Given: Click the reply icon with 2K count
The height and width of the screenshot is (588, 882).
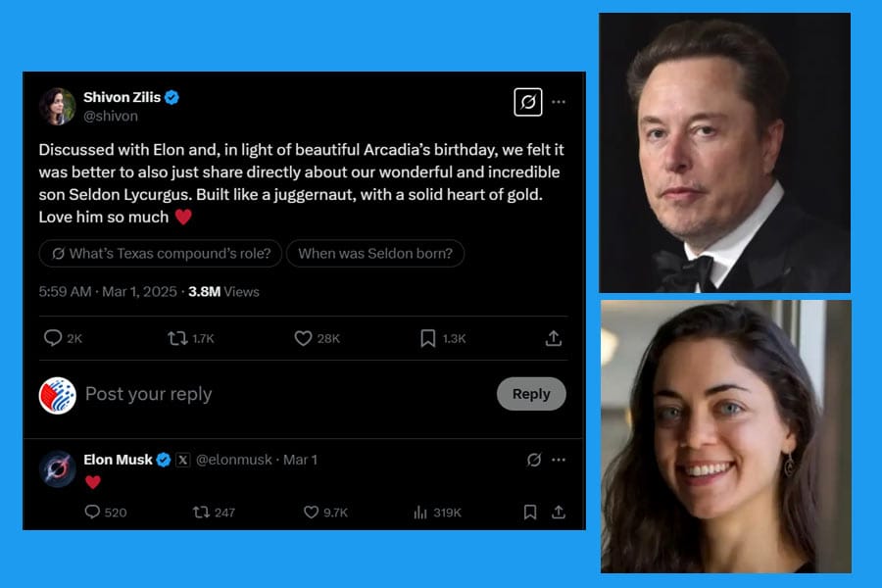Looking at the screenshot, I should click(53, 338).
